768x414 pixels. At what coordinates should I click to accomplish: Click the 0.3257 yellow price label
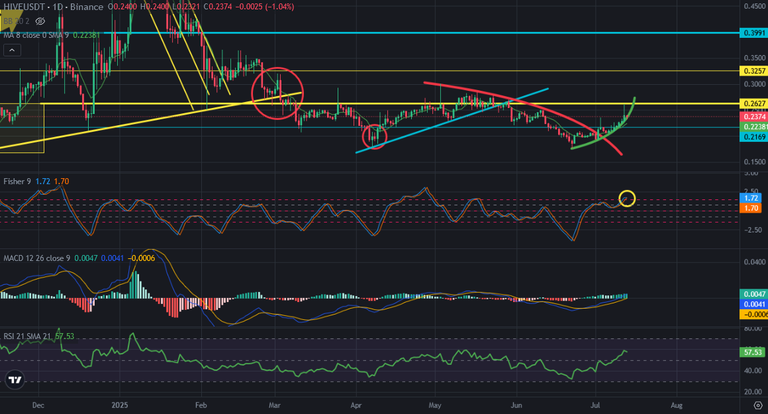coord(753,71)
